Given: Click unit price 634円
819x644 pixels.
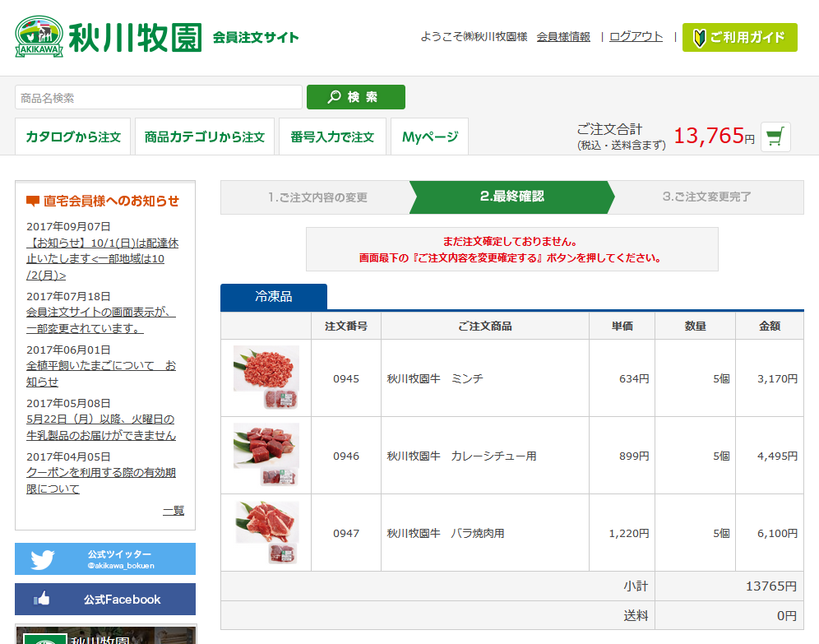Looking at the screenshot, I should [x=634, y=378].
